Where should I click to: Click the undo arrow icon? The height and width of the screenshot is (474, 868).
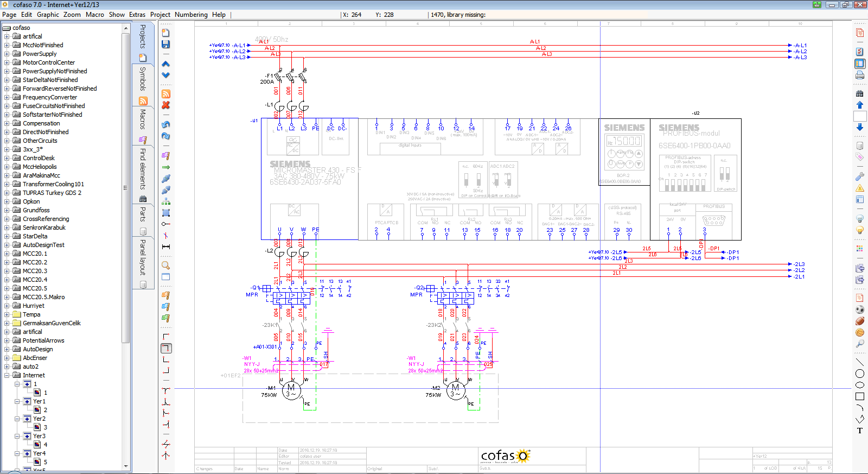(166, 124)
